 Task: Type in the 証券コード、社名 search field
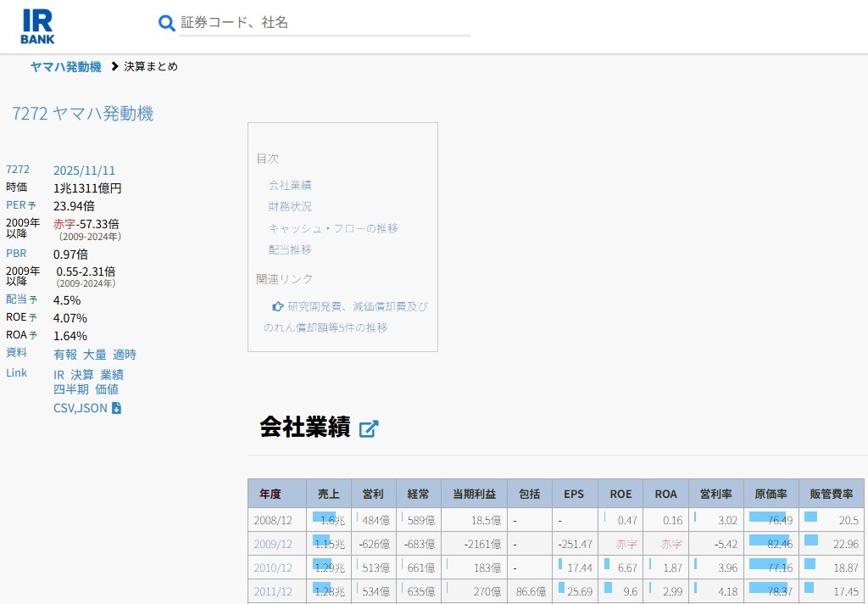tap(324, 23)
